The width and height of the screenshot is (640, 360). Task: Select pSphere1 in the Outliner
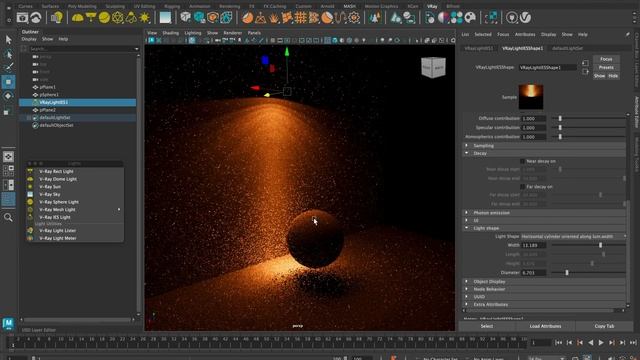(x=49, y=95)
